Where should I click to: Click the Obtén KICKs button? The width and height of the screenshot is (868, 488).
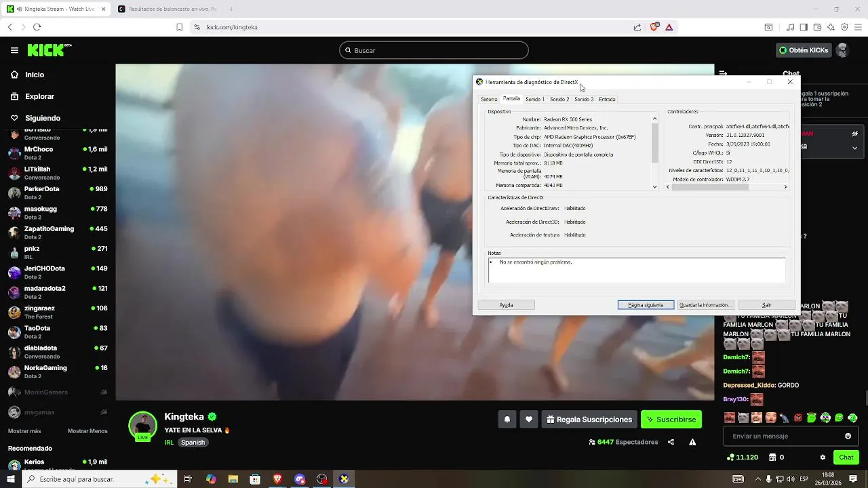[804, 50]
